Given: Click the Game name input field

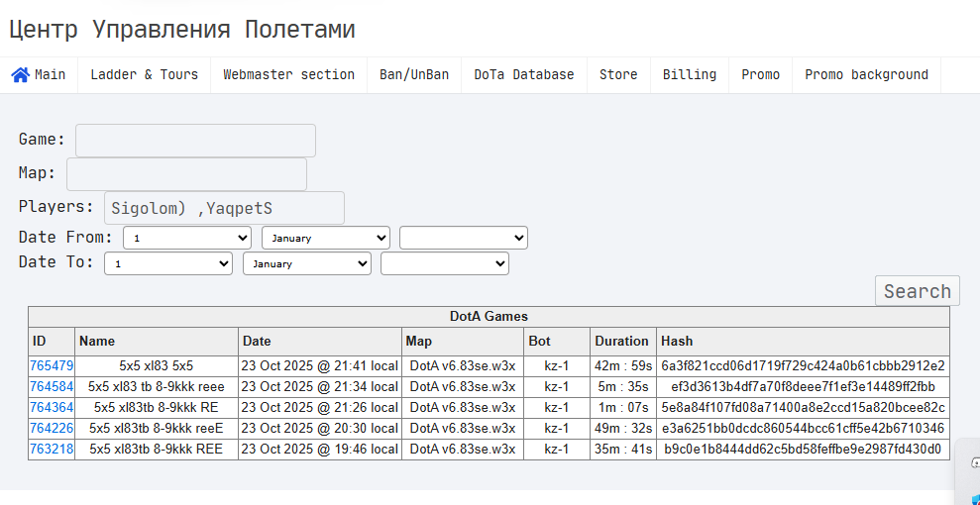Looking at the screenshot, I should [x=195, y=141].
